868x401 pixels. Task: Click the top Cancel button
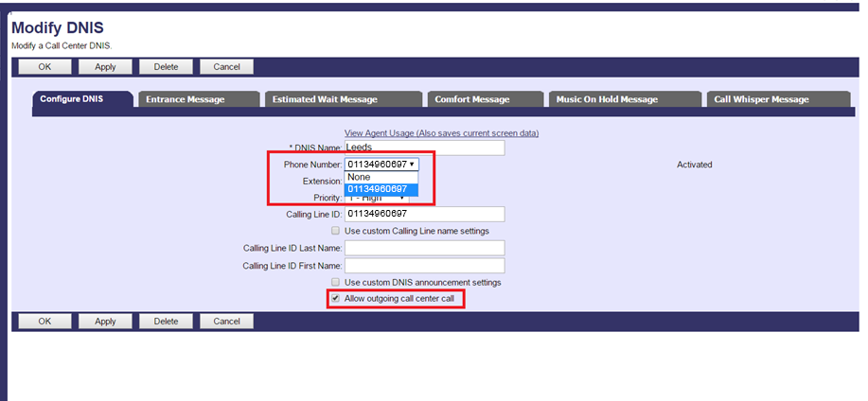(226, 67)
